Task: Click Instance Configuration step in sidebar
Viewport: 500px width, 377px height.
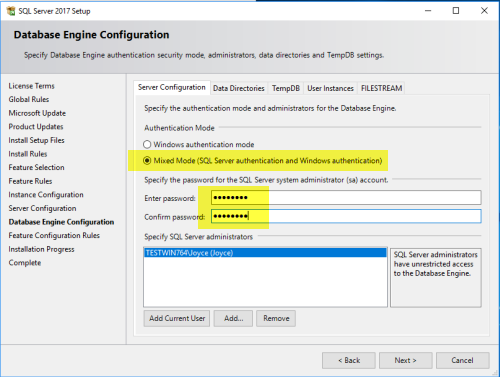Action: point(46,195)
